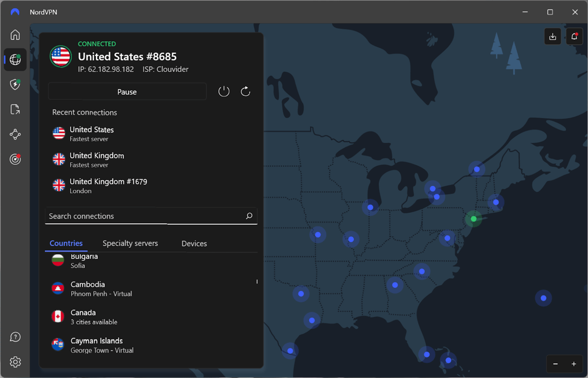Open the settings gear icon
The image size is (588, 378).
pos(15,362)
